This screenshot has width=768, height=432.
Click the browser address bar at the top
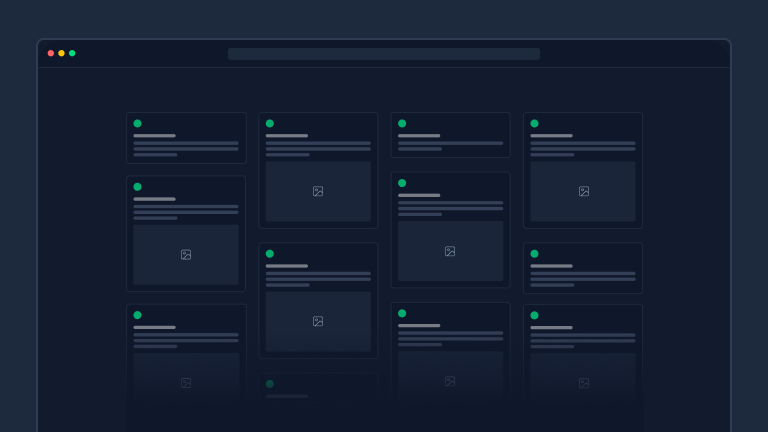pos(384,54)
